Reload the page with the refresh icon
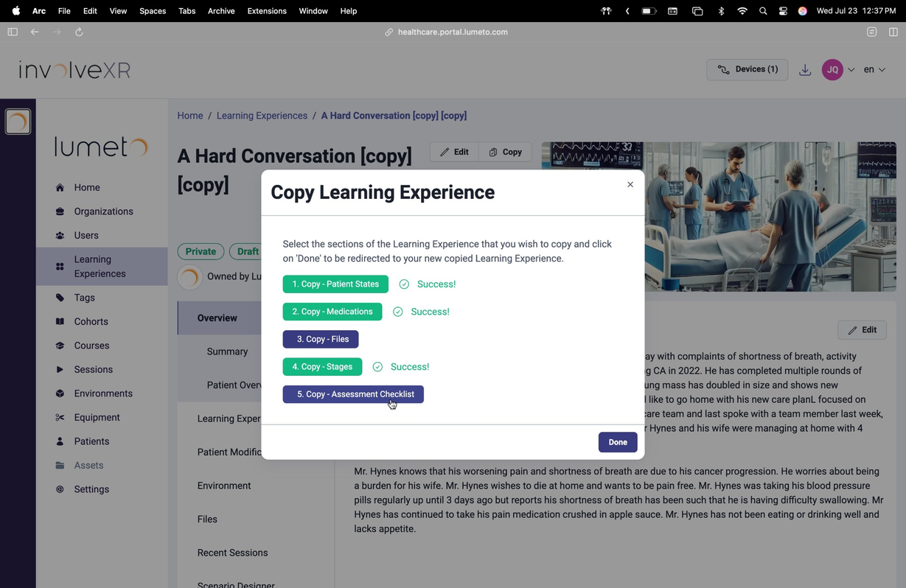 [79, 32]
